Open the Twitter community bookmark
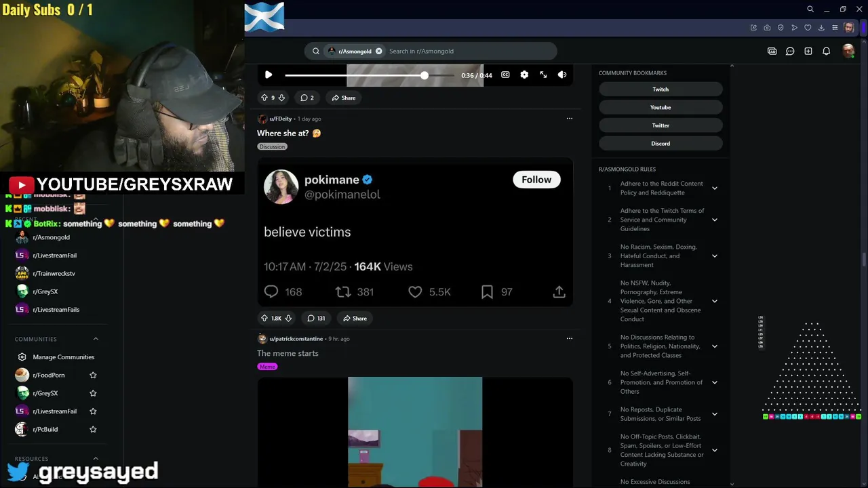 pos(660,125)
